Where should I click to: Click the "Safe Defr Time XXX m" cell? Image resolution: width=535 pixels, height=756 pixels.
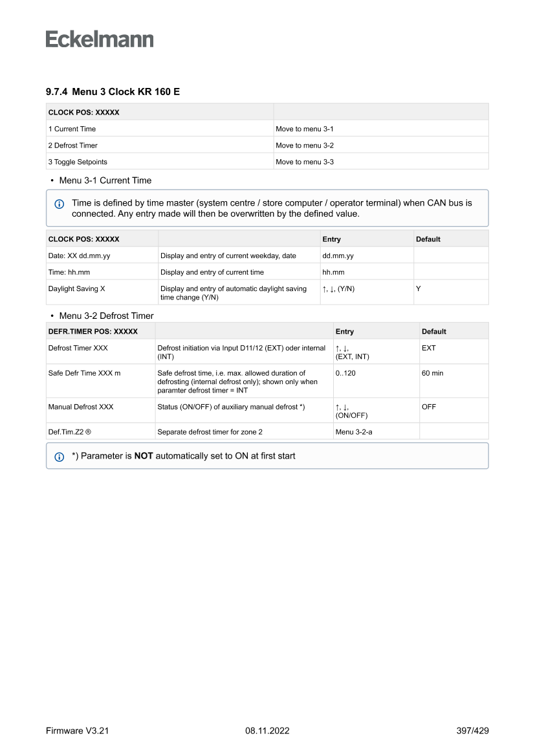pyautogui.click(x=84, y=373)
